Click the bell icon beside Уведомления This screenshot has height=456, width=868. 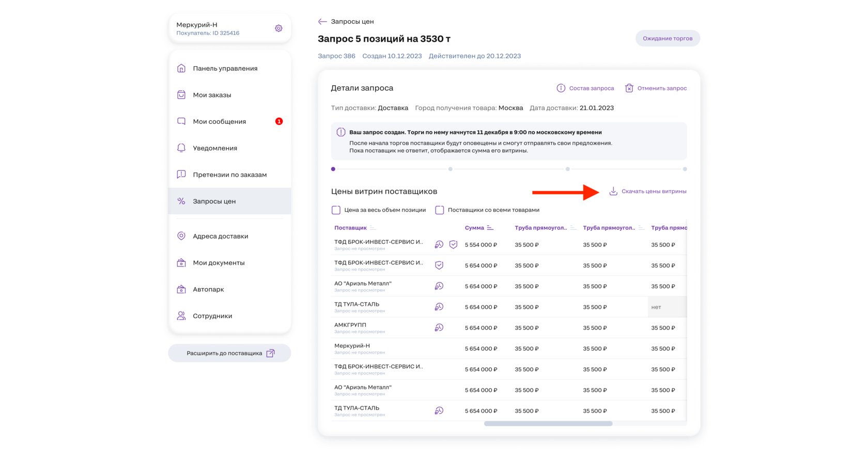coord(181,148)
